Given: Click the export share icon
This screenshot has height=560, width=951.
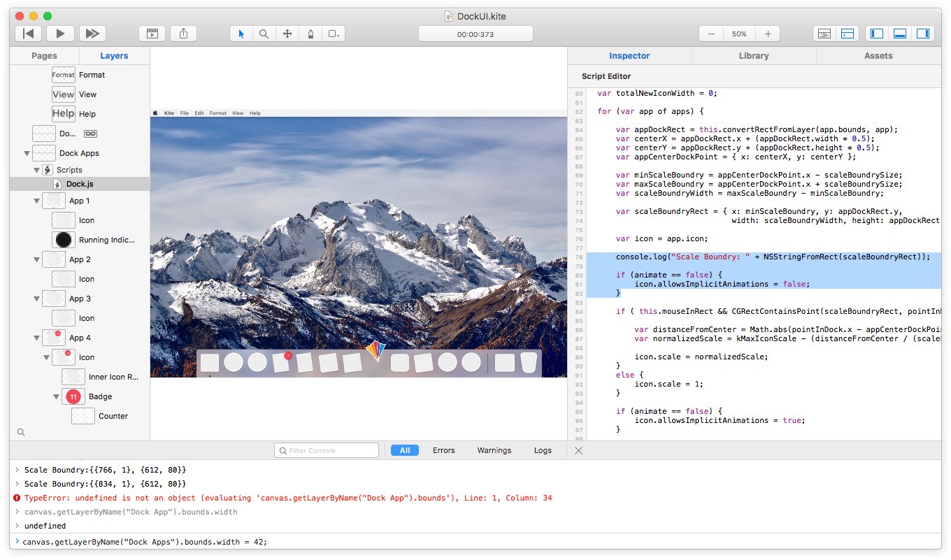Looking at the screenshot, I should pos(184,34).
